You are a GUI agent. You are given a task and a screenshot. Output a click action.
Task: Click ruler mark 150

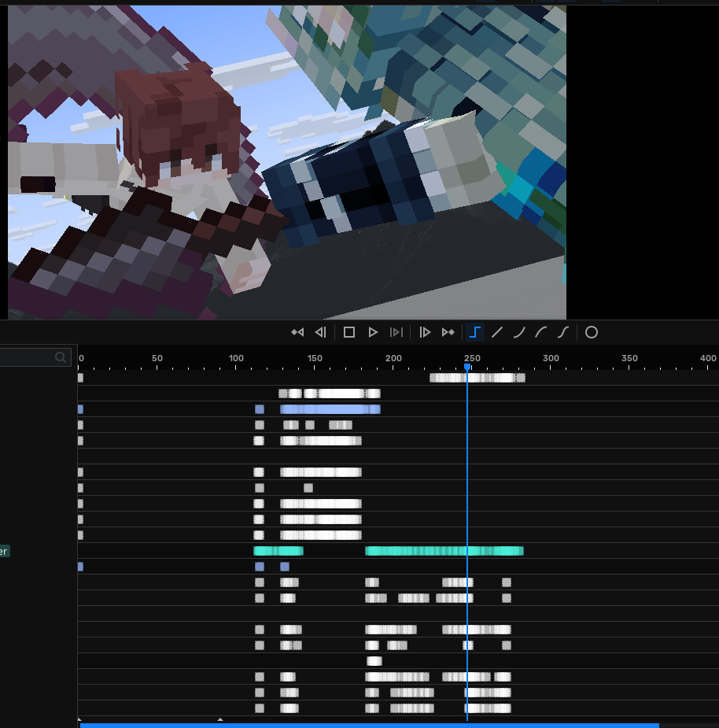(x=314, y=358)
